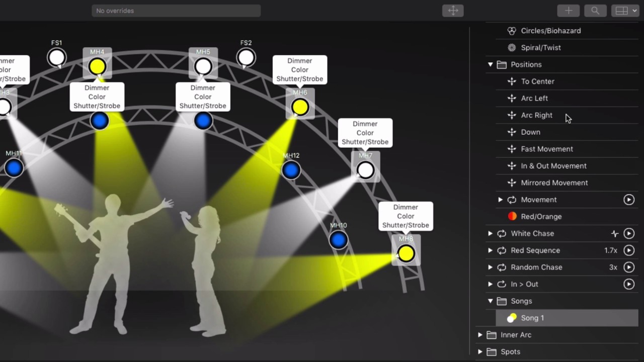Click the blue fixture below MH4 tooltip

pos(100,121)
